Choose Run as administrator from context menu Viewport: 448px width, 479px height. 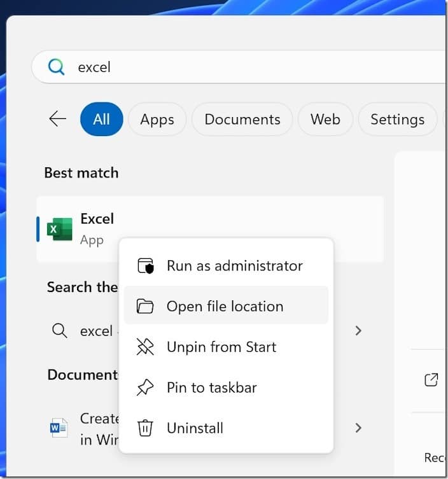coord(226,266)
